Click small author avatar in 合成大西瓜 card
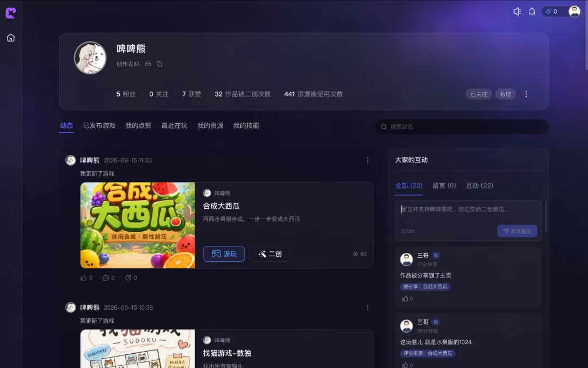Image resolution: width=588 pixels, height=368 pixels. pyautogui.click(x=207, y=193)
